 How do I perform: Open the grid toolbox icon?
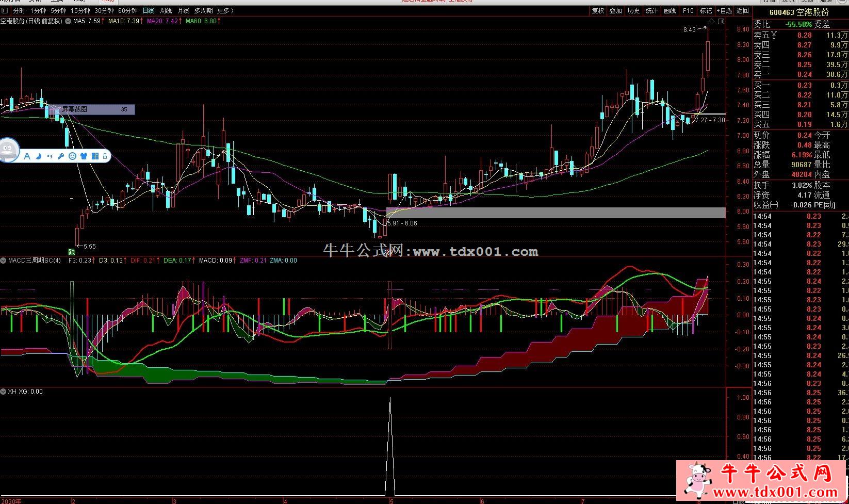pyautogui.click(x=95, y=156)
